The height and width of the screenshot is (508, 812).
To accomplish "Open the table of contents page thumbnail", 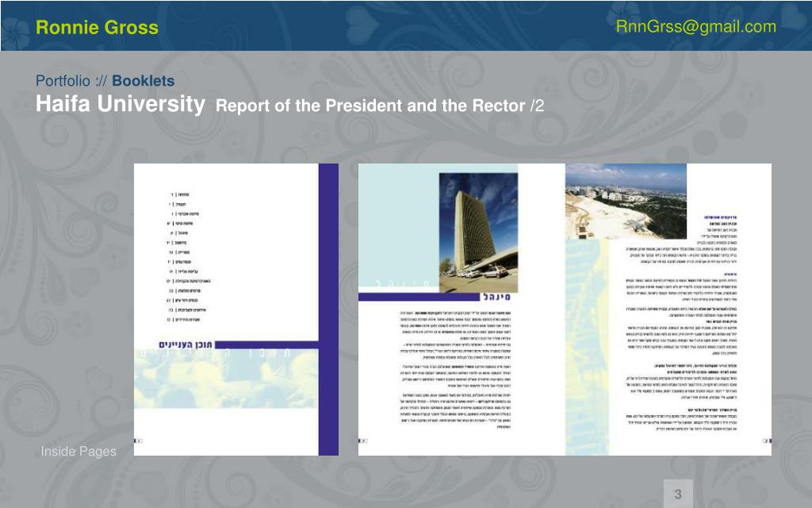I will [x=236, y=310].
